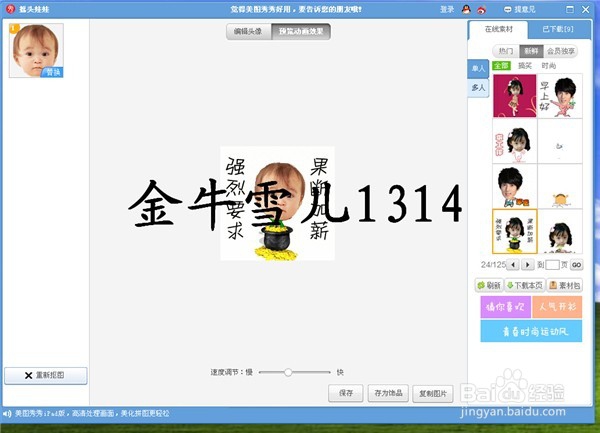Select the 时尚 category

point(548,66)
